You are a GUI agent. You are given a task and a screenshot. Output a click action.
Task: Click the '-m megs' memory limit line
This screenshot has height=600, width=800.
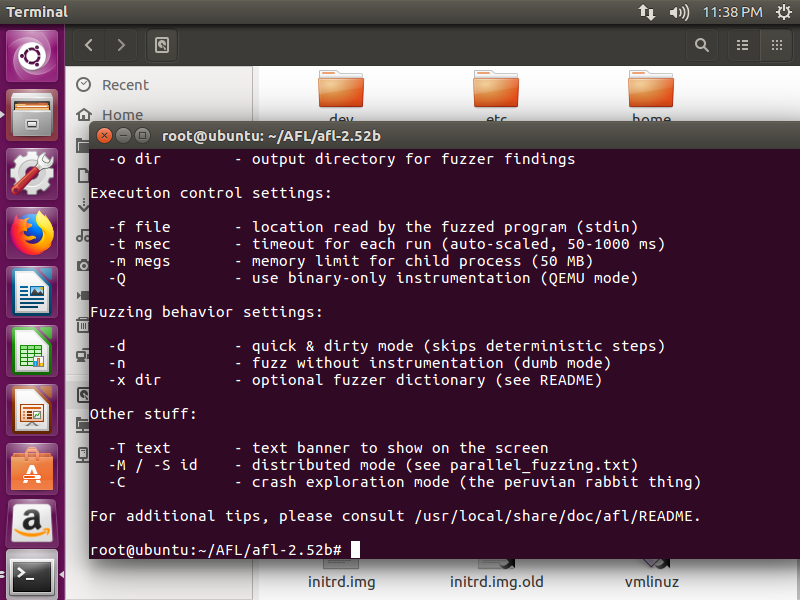pos(351,261)
